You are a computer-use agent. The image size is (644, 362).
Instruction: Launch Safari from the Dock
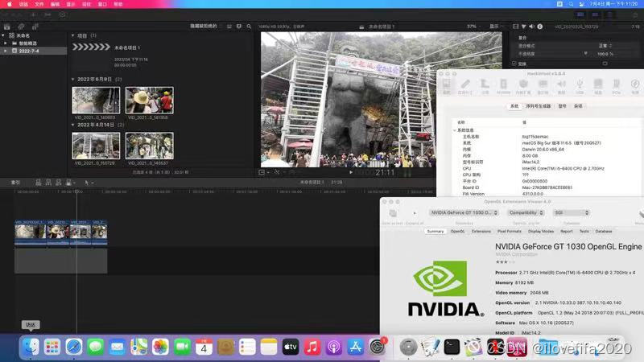click(74, 348)
